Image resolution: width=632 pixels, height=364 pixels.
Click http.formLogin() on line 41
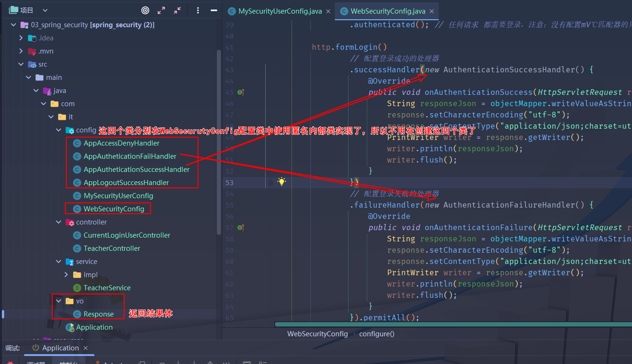tap(349, 47)
